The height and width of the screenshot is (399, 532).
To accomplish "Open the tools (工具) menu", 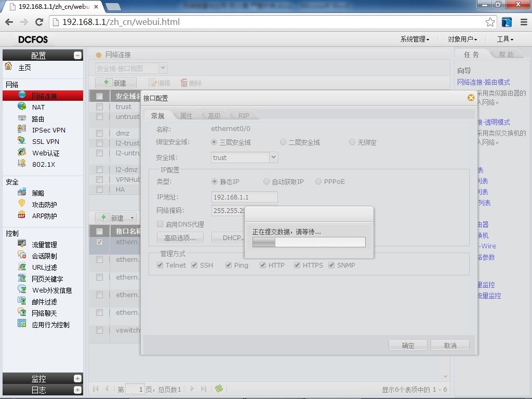I will [x=505, y=39].
